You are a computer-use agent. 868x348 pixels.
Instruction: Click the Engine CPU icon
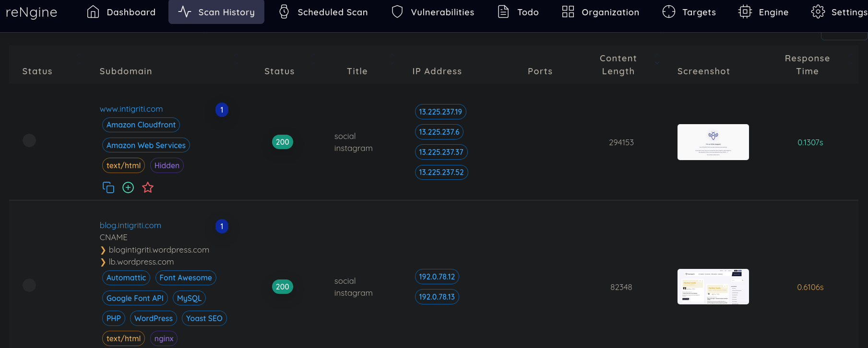coord(745,12)
